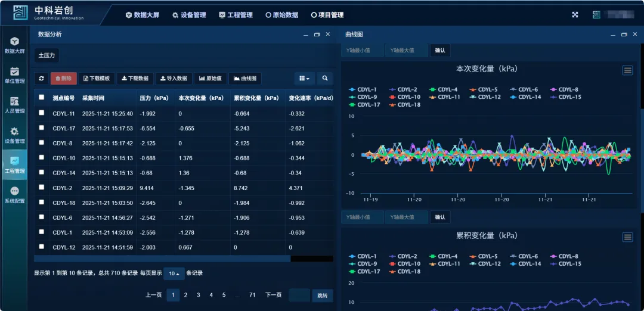Go to page 2 of the table
Viewport: 644px width, 311px height.
tap(185, 295)
